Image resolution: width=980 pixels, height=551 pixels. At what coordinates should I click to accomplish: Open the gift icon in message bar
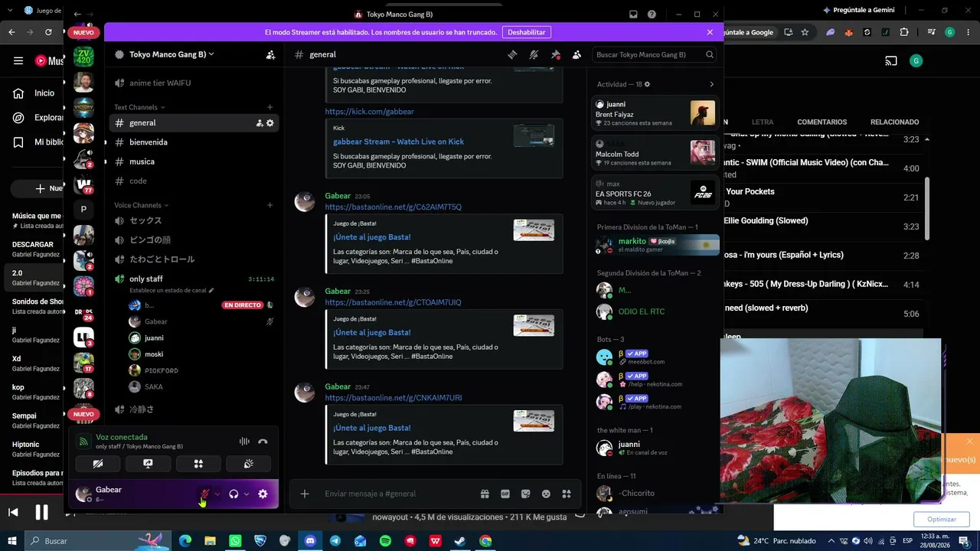485,494
